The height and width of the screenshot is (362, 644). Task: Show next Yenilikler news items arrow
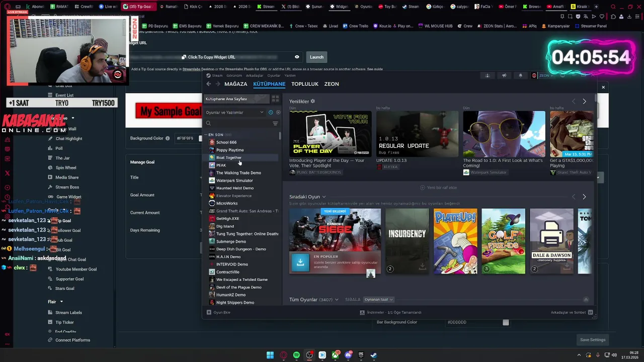click(584, 102)
